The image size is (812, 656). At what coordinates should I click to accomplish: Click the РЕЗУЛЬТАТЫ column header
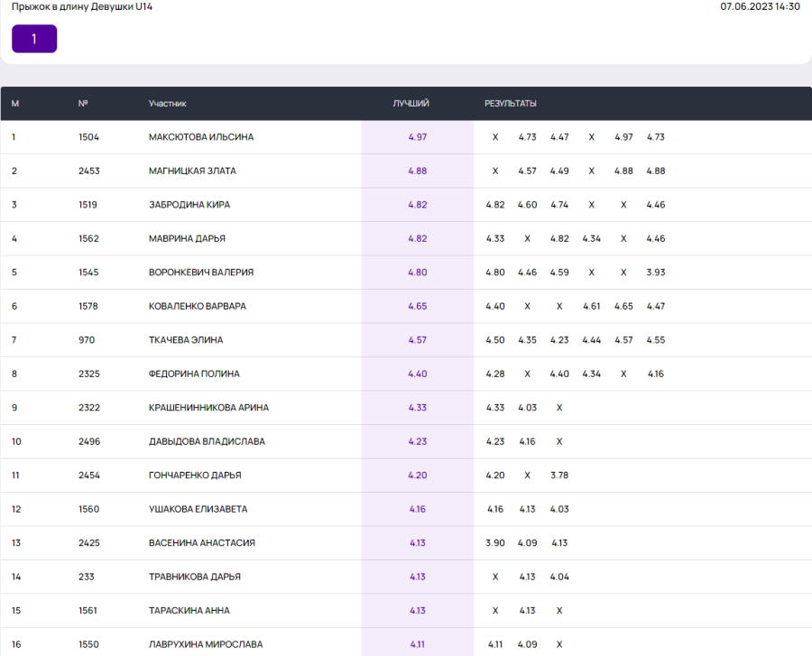tap(511, 104)
